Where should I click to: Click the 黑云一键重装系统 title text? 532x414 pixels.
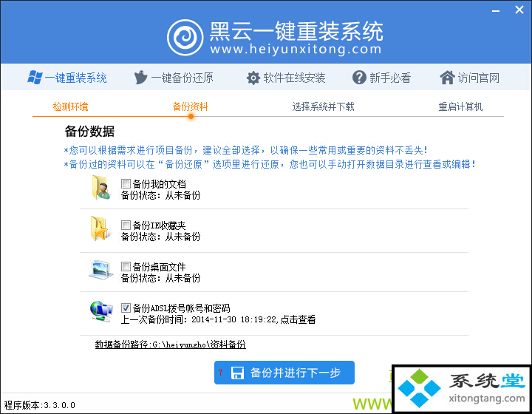[296, 31]
